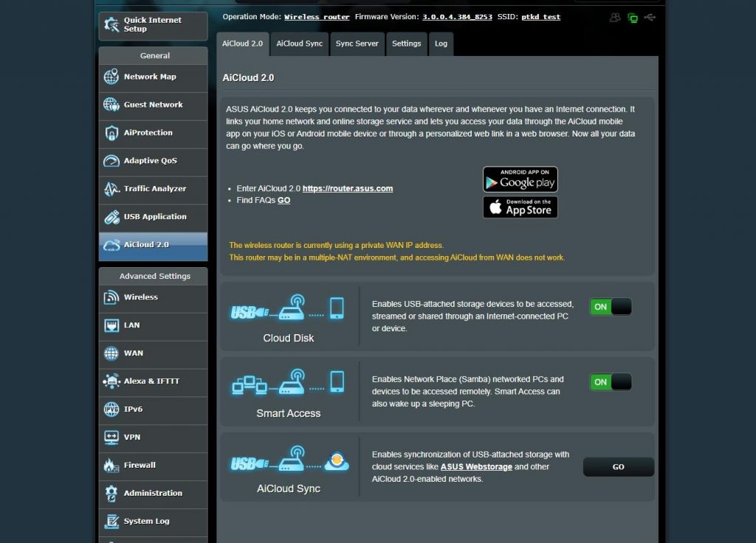Screen dimensions: 756x543
Task: Open the Sync Server tab
Action: (357, 44)
